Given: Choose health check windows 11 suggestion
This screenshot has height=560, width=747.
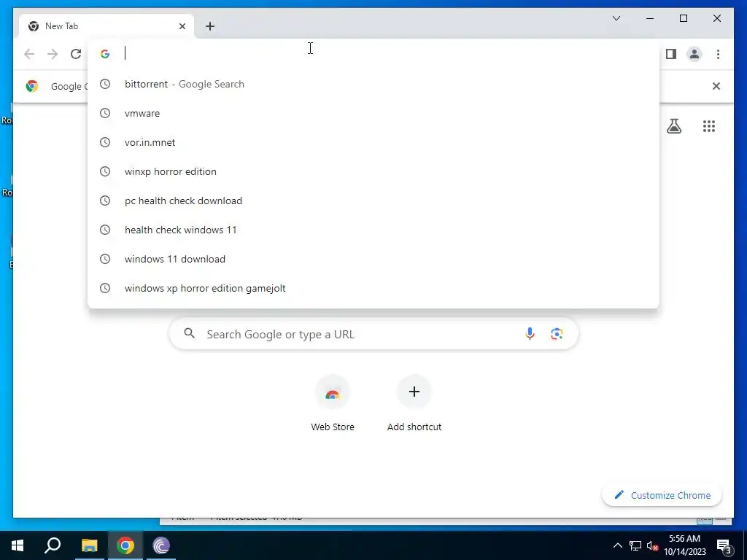Looking at the screenshot, I should pyautogui.click(x=373, y=230).
